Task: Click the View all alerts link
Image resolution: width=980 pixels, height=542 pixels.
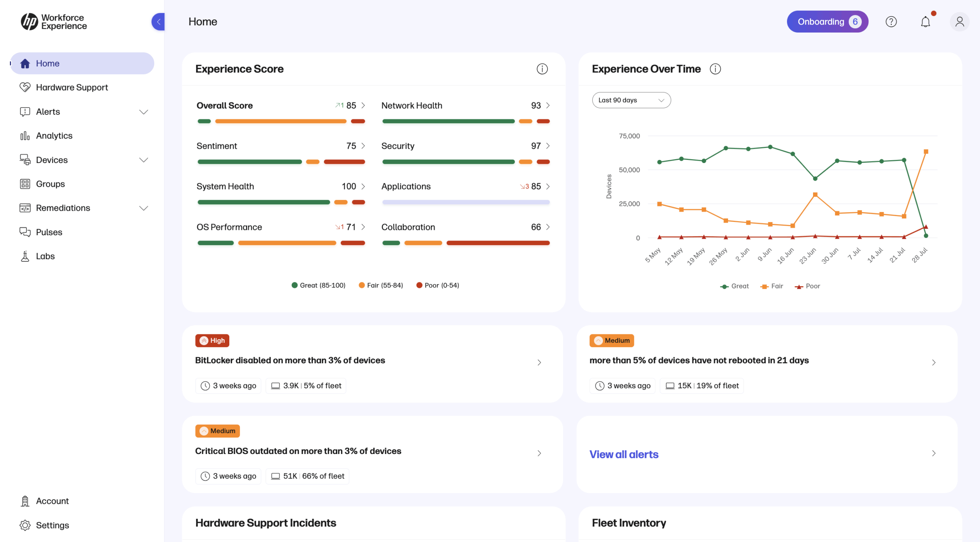Action: [x=624, y=454]
